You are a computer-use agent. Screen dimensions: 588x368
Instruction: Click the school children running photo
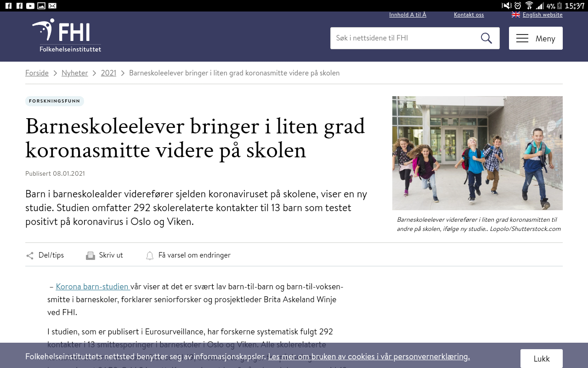[x=477, y=153]
